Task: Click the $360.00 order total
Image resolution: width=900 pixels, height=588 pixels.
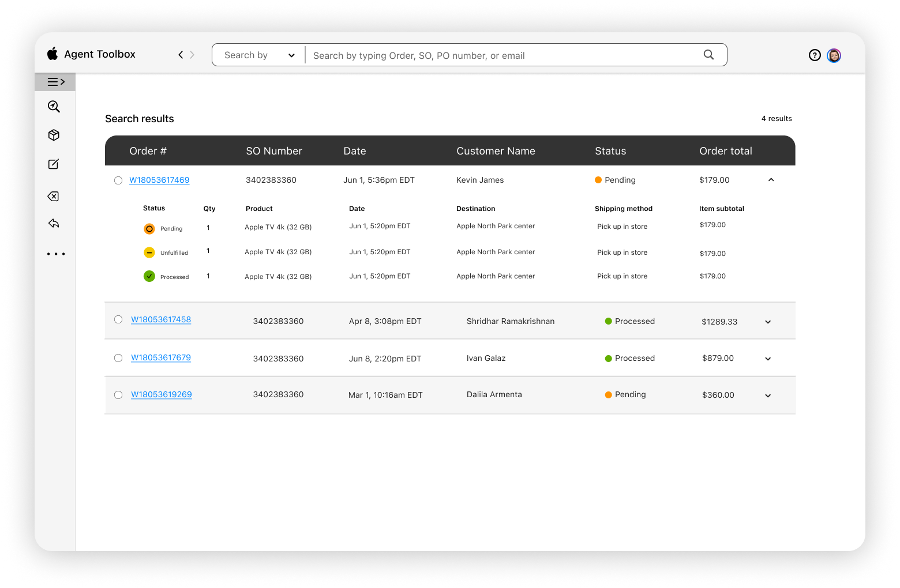Action: click(718, 395)
